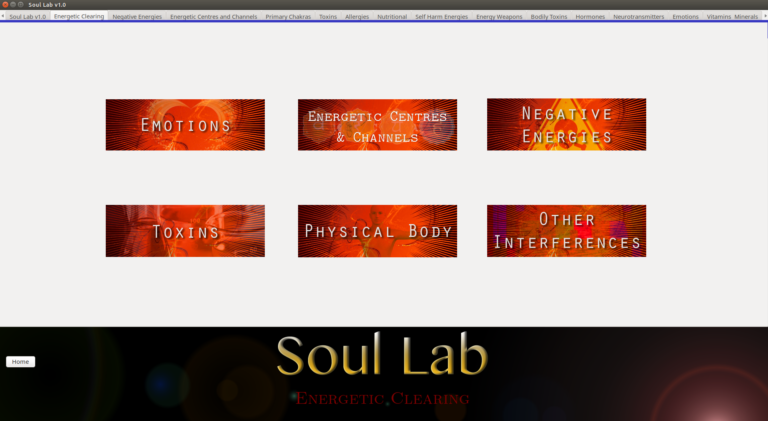768x421 pixels.
Task: Open the Physical Body banner tile
Action: [x=377, y=231]
